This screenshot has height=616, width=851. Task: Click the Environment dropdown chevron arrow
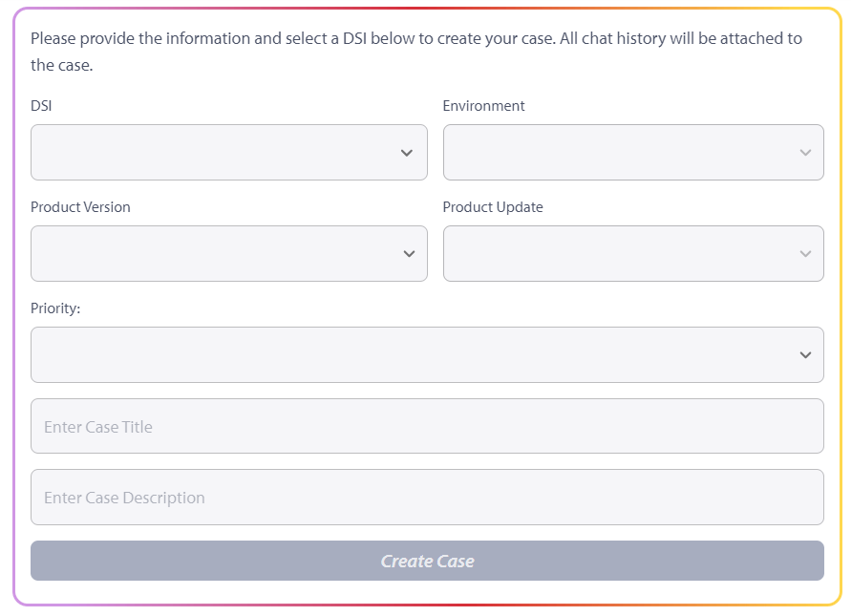805,153
